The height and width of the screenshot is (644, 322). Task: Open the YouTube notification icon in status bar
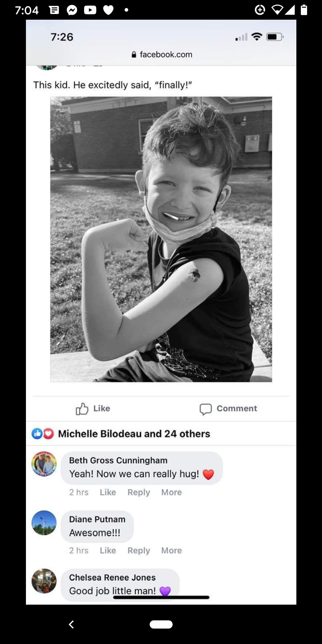[x=90, y=10]
